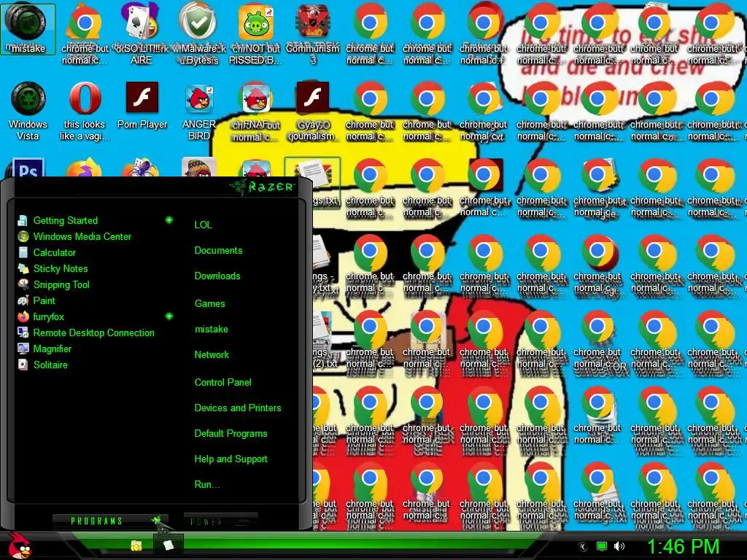This screenshot has height=560, width=747.
Task: Click the Solitaire icon in start menu
Action: pos(23,365)
